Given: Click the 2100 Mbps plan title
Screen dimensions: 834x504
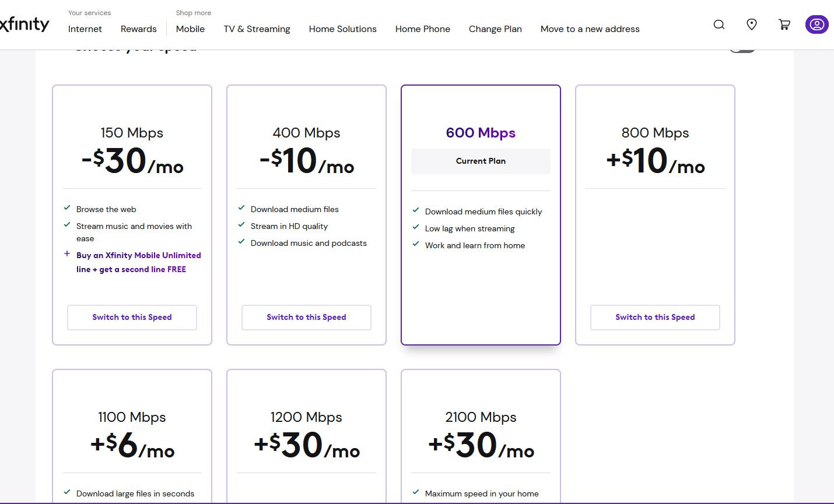Looking at the screenshot, I should click(481, 417).
